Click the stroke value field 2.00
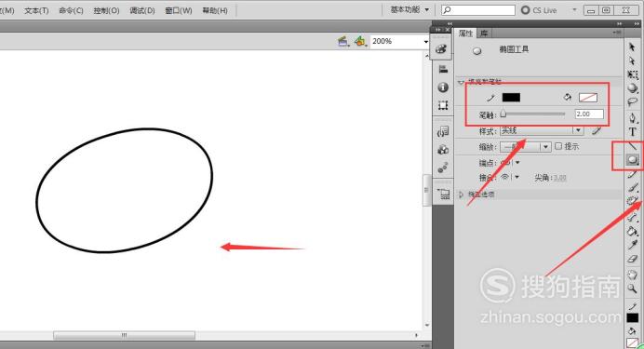Image resolution: width=644 pixels, height=349 pixels. (x=589, y=114)
